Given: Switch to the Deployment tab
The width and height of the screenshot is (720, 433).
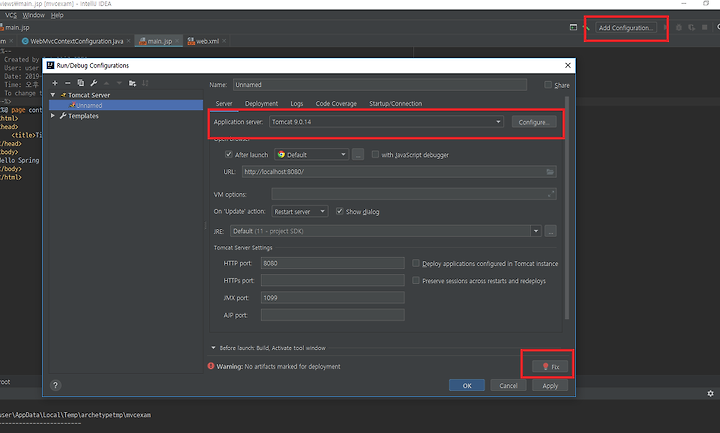Looking at the screenshot, I should (261, 103).
